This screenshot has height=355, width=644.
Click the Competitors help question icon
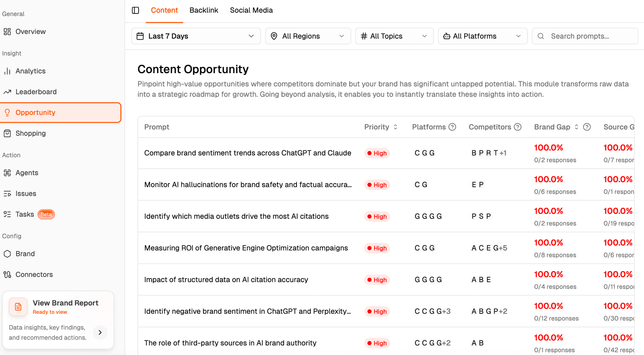518,127
